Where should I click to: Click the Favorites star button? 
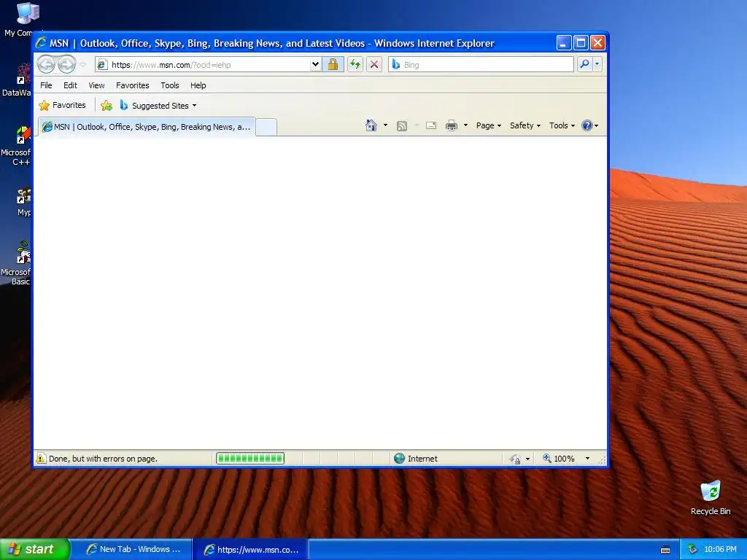(63, 105)
